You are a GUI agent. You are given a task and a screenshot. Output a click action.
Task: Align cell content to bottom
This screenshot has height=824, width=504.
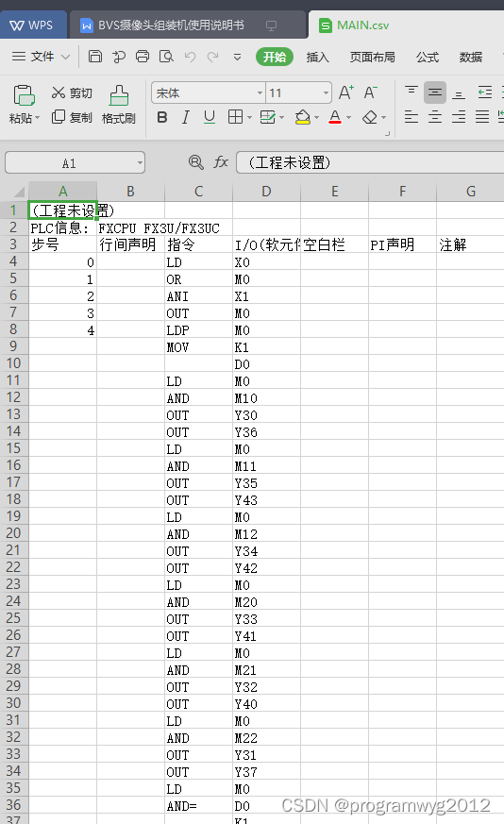click(x=459, y=93)
